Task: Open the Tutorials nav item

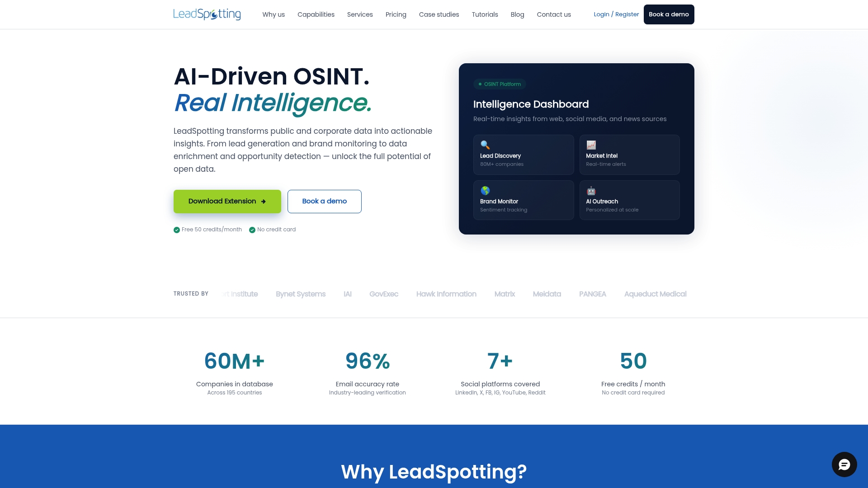Action: pyautogui.click(x=485, y=14)
